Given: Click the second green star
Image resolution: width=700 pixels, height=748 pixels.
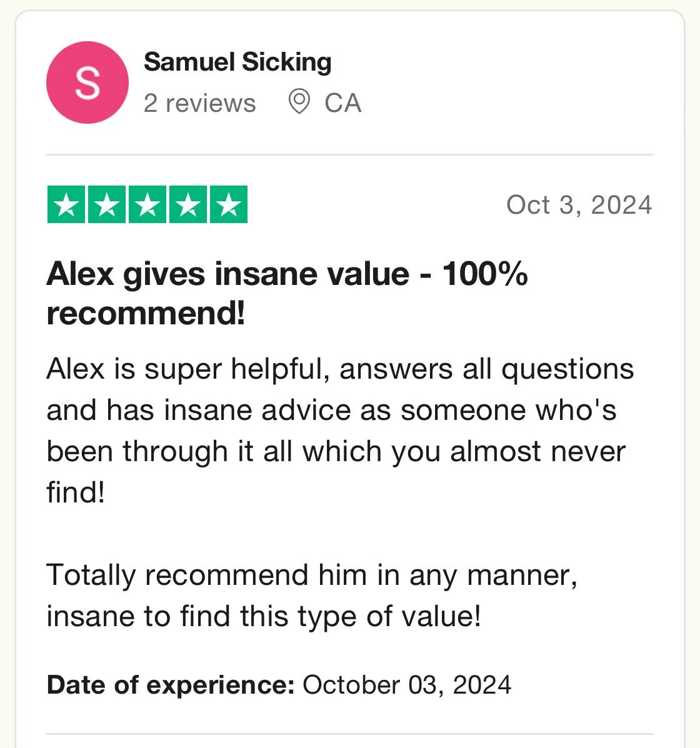Looking at the screenshot, I should click(x=107, y=204).
